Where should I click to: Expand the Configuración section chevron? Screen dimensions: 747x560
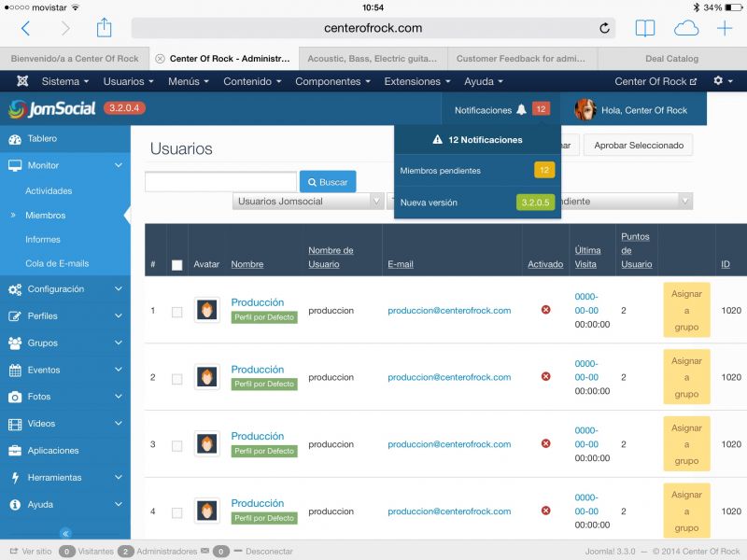119,289
